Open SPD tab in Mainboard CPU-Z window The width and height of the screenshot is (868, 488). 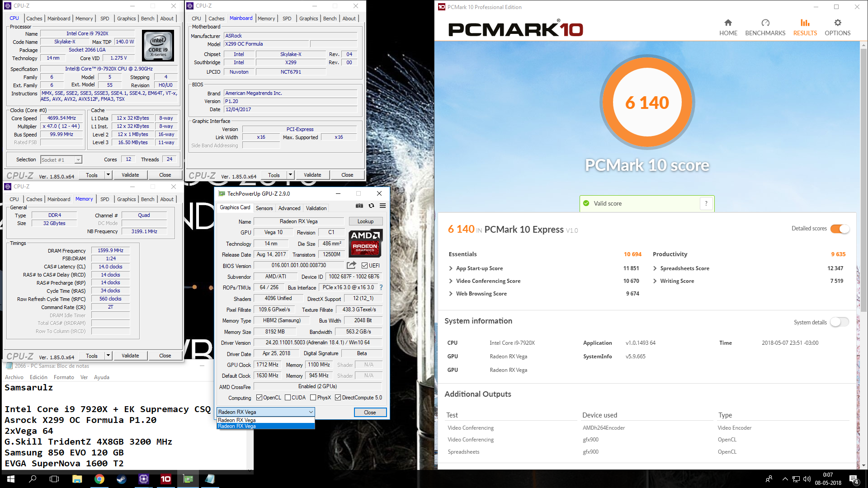[287, 19]
